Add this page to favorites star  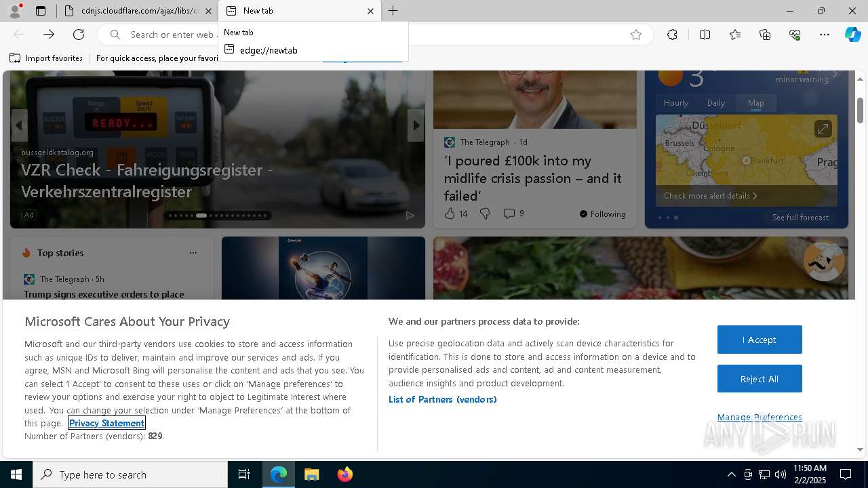(636, 35)
